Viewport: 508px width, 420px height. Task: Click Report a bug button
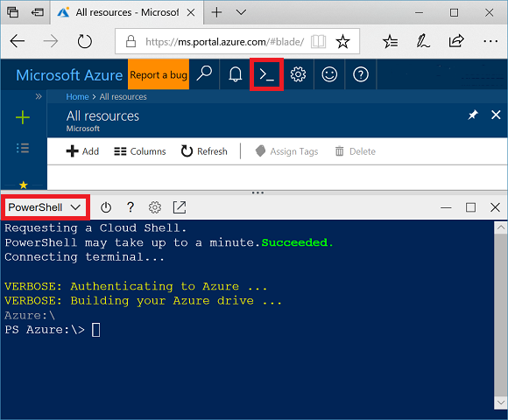tap(159, 74)
